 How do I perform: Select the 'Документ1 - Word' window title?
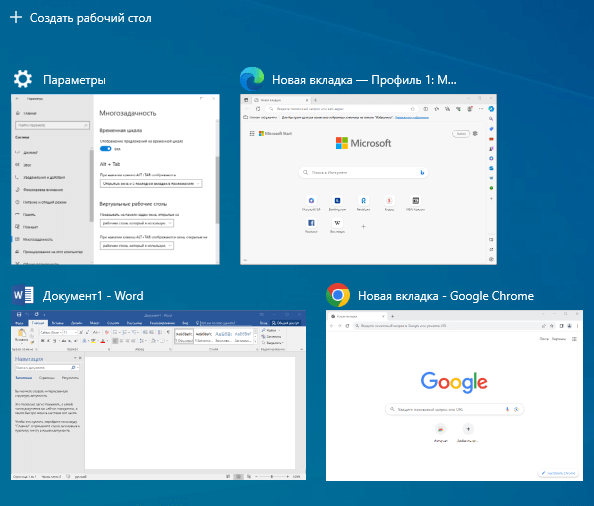(93, 296)
